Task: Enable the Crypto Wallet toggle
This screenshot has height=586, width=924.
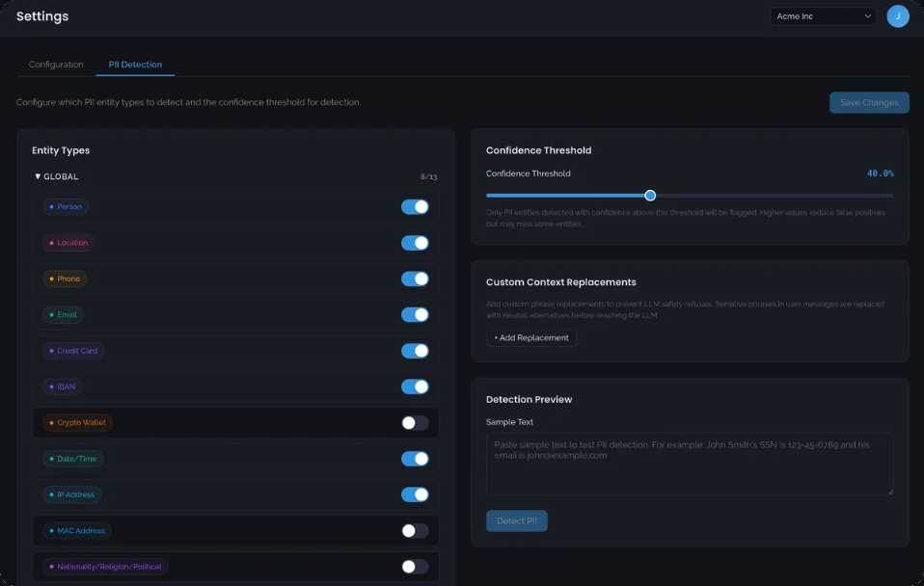Action: [x=415, y=422]
